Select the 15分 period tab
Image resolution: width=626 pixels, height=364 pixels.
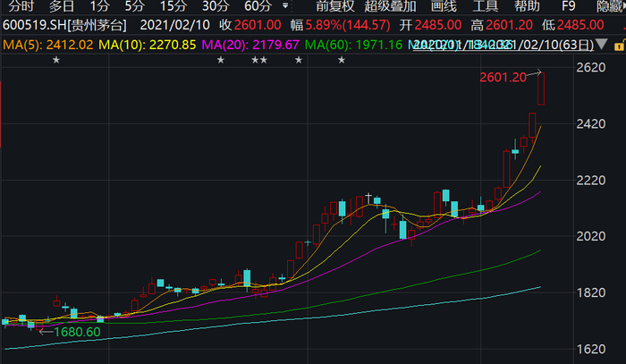pos(173,6)
